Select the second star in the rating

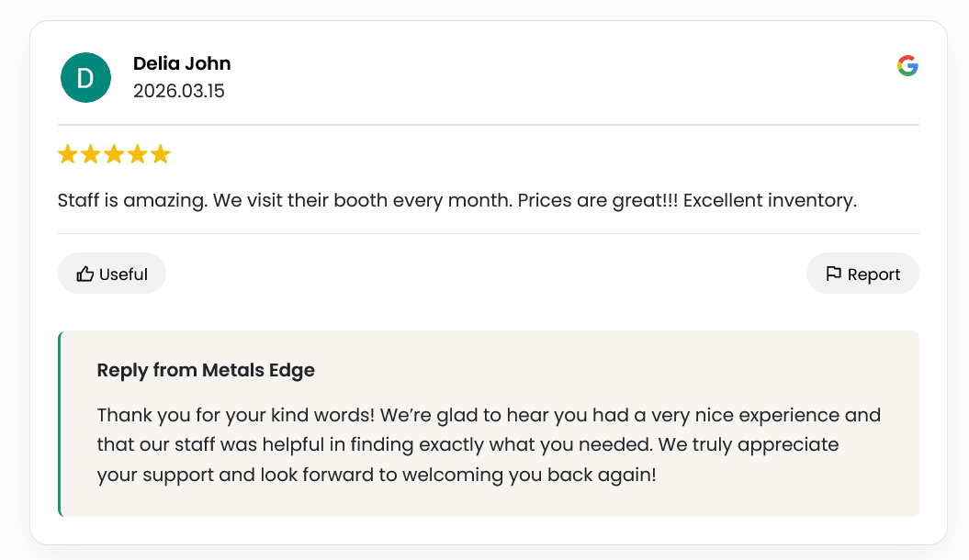point(91,154)
